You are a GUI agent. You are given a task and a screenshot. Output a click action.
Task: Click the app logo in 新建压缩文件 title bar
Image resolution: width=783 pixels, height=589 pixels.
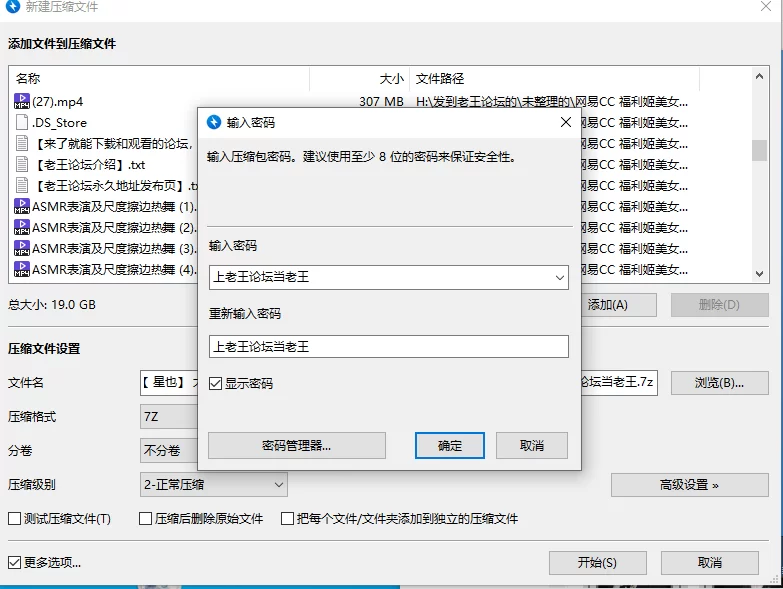[x=13, y=6]
